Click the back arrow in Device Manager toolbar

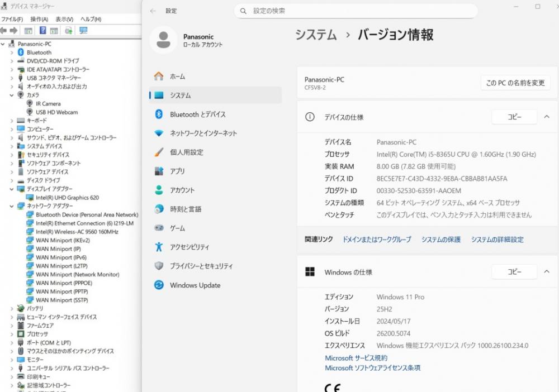click(x=3, y=31)
